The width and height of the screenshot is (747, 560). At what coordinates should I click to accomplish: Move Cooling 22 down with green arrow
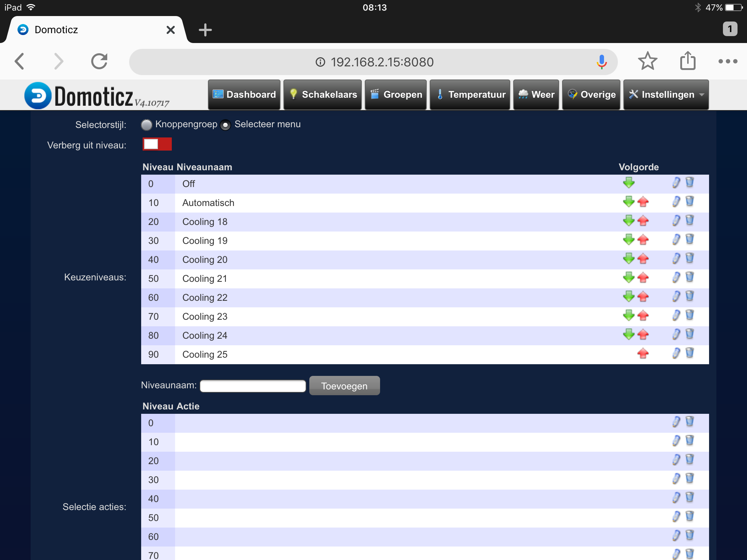(628, 296)
